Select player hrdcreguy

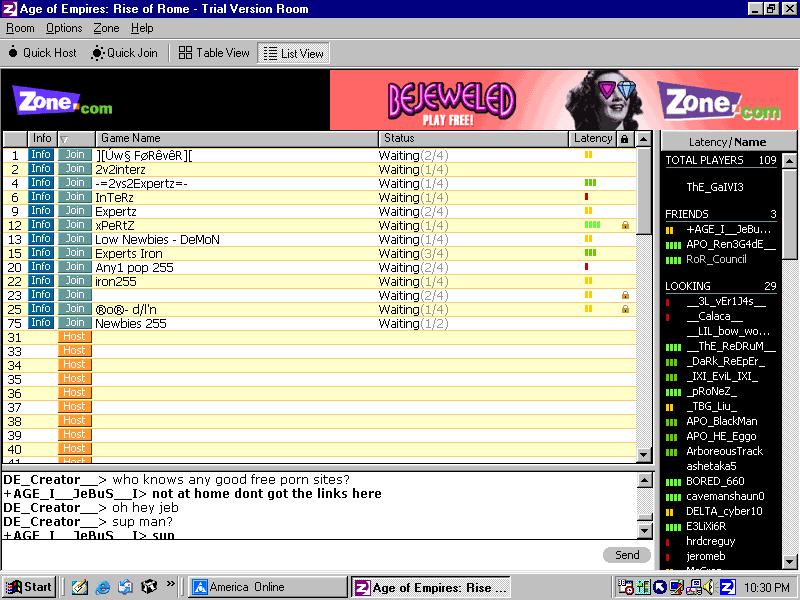[x=710, y=541]
